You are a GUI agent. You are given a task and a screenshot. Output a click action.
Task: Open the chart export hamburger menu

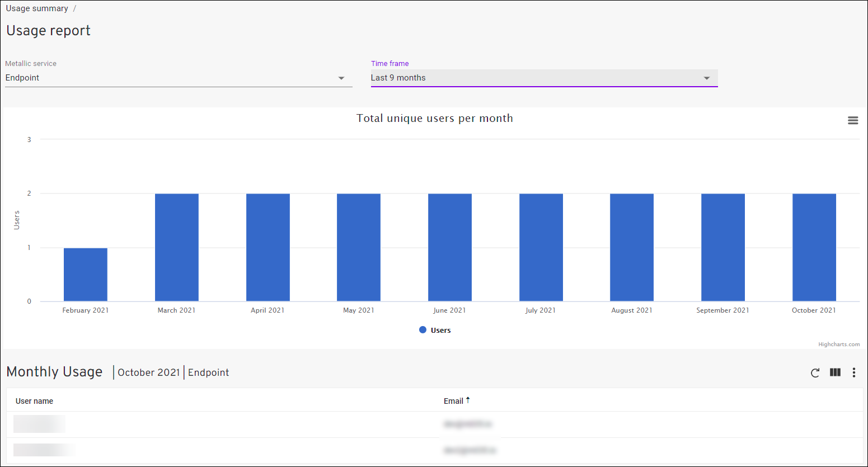(853, 120)
